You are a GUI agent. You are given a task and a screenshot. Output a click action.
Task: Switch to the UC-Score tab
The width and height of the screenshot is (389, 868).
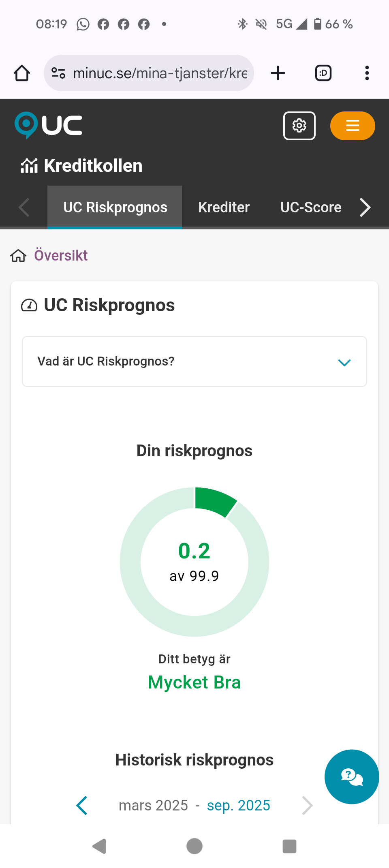tap(311, 207)
